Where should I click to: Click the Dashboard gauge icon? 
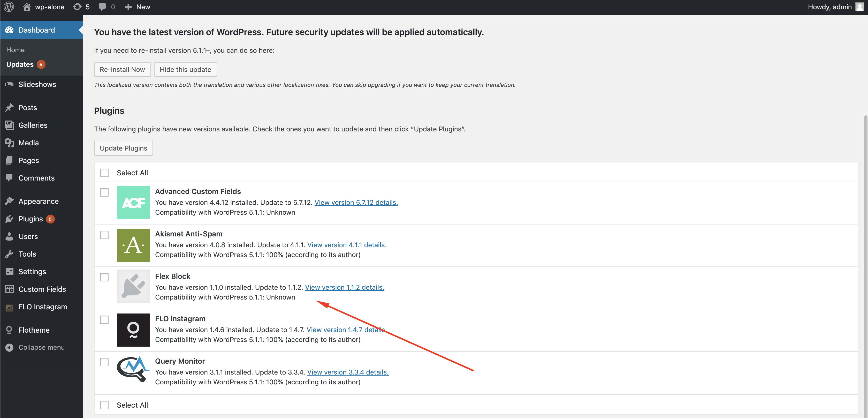click(9, 30)
